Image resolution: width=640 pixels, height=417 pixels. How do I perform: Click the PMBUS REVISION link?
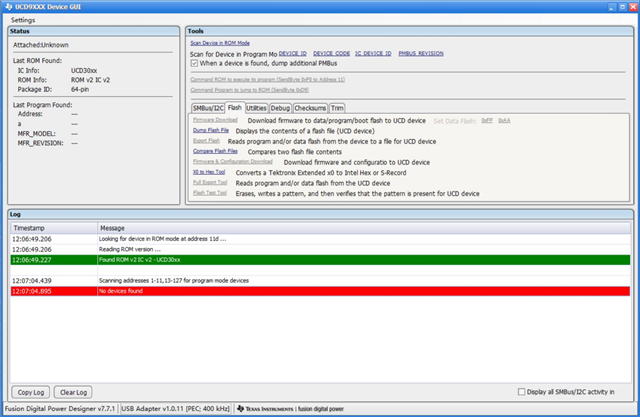(421, 53)
